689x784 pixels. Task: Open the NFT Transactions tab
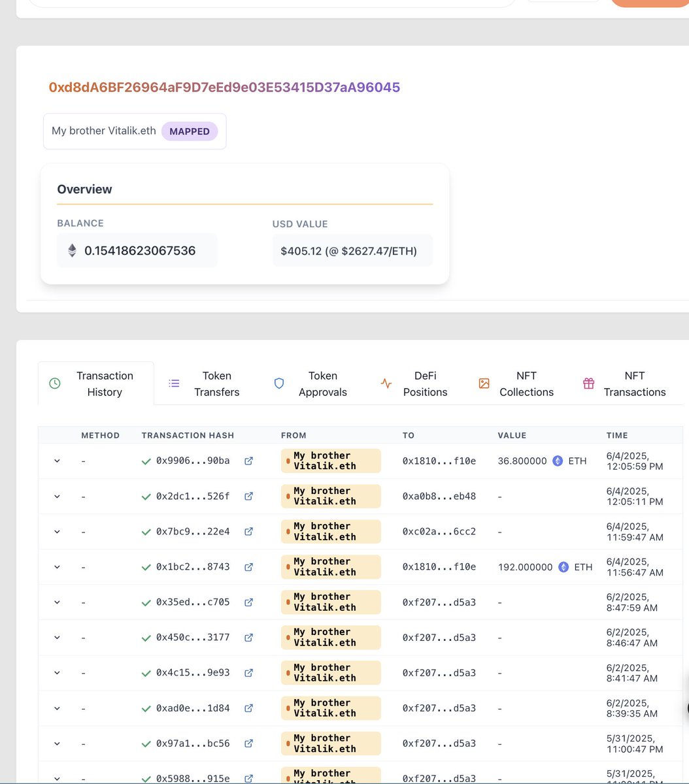[x=624, y=384]
